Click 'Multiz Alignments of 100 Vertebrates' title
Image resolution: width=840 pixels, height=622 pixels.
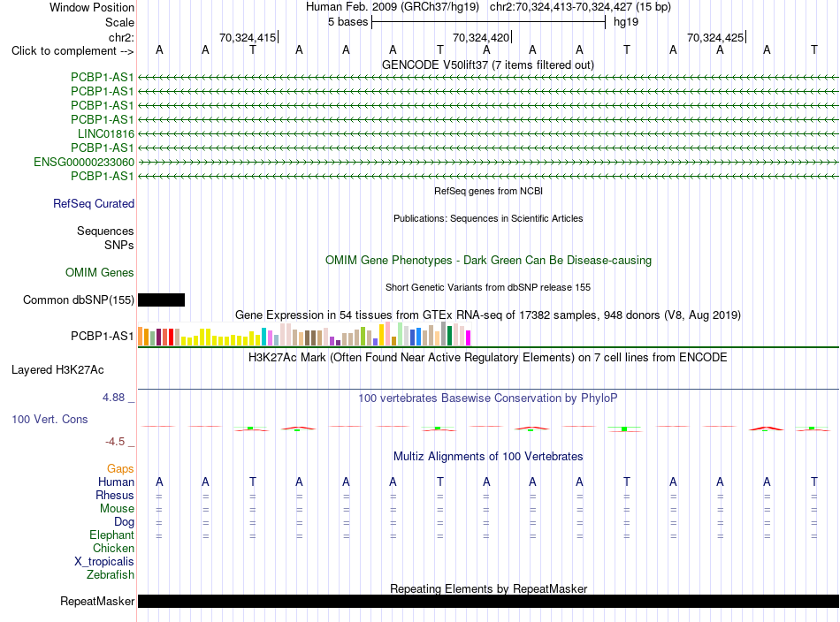(488, 456)
